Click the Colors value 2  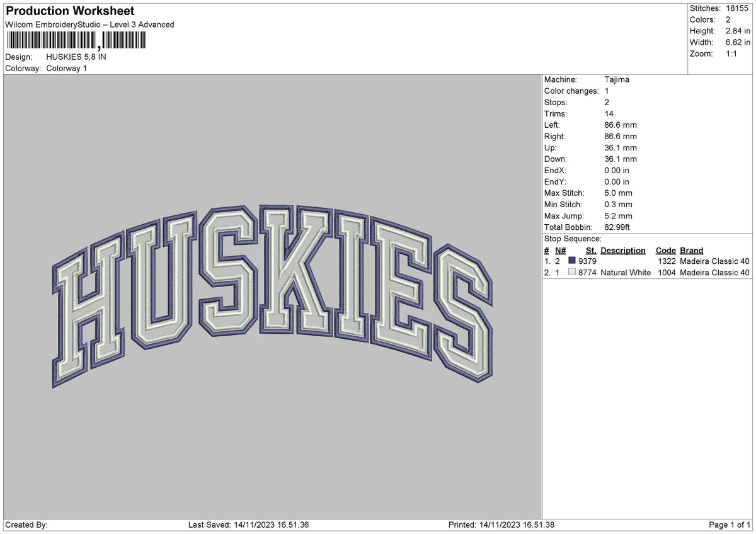coord(728,20)
